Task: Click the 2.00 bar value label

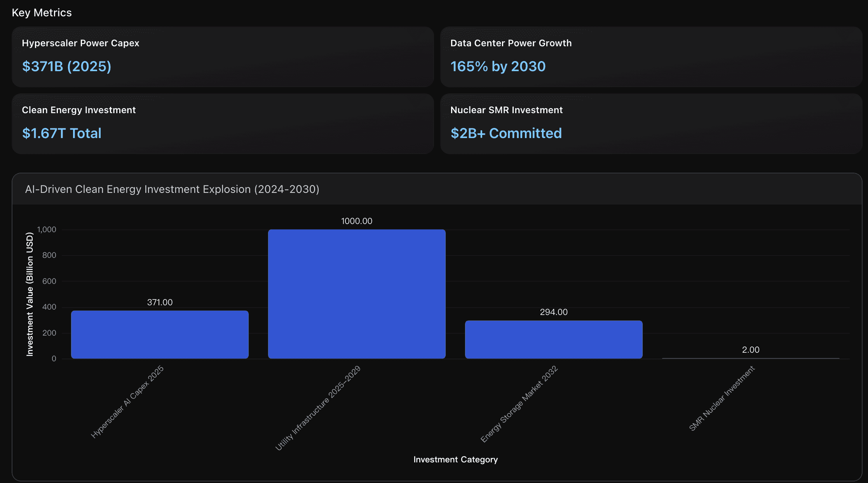Action: [750, 350]
